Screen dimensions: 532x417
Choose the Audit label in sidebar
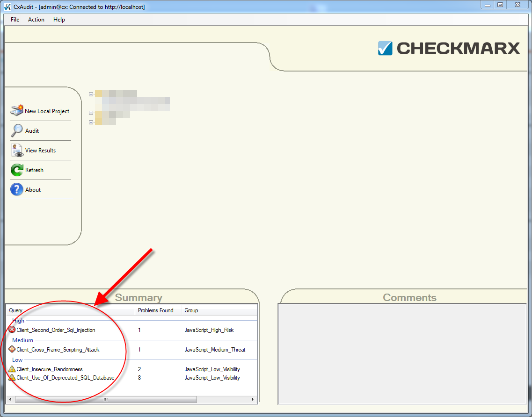(32, 131)
